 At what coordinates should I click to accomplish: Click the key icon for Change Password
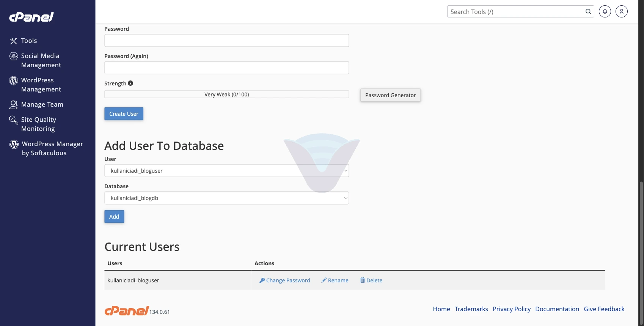[x=262, y=280]
